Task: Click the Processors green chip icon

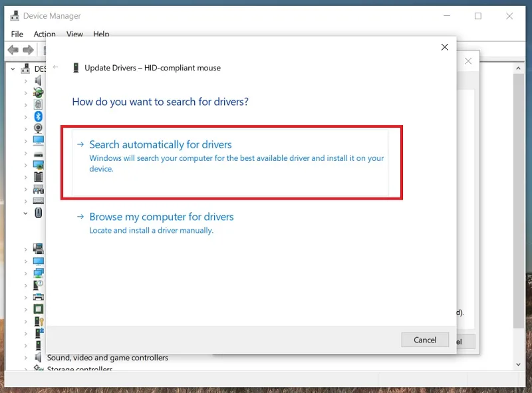Action: coord(39,309)
